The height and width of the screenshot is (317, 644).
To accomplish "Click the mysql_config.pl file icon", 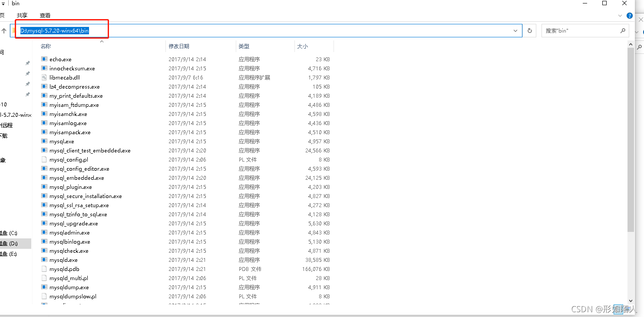I will pos(44,159).
